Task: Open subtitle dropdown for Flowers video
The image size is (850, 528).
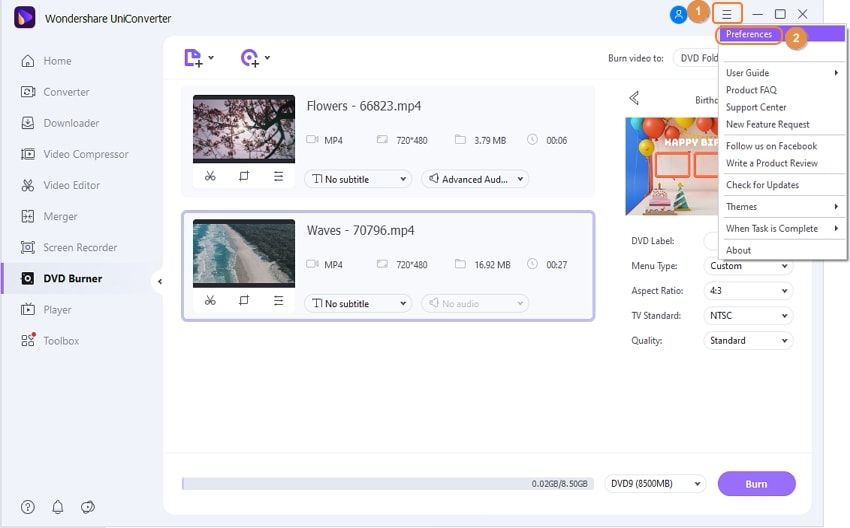Action: [358, 179]
